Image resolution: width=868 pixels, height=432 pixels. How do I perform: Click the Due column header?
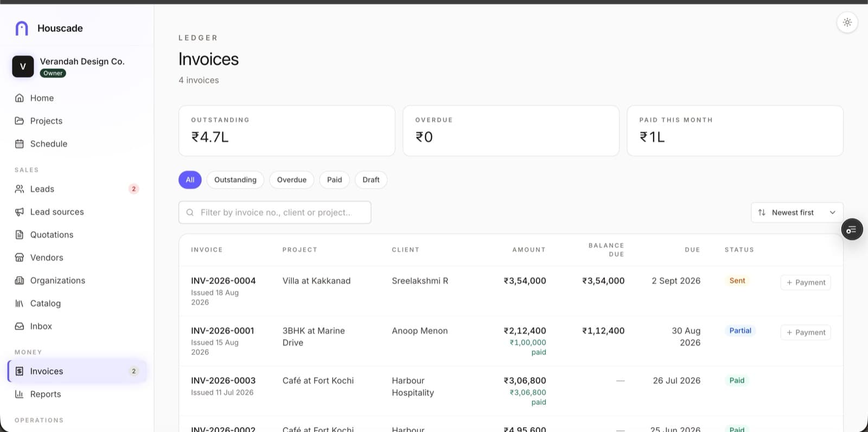(x=692, y=250)
